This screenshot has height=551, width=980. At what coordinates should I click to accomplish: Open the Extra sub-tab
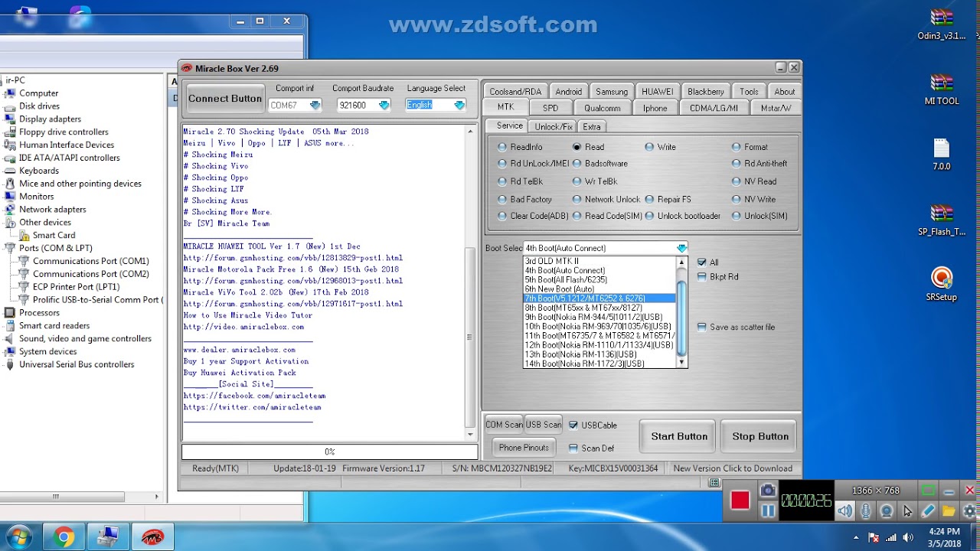click(591, 126)
